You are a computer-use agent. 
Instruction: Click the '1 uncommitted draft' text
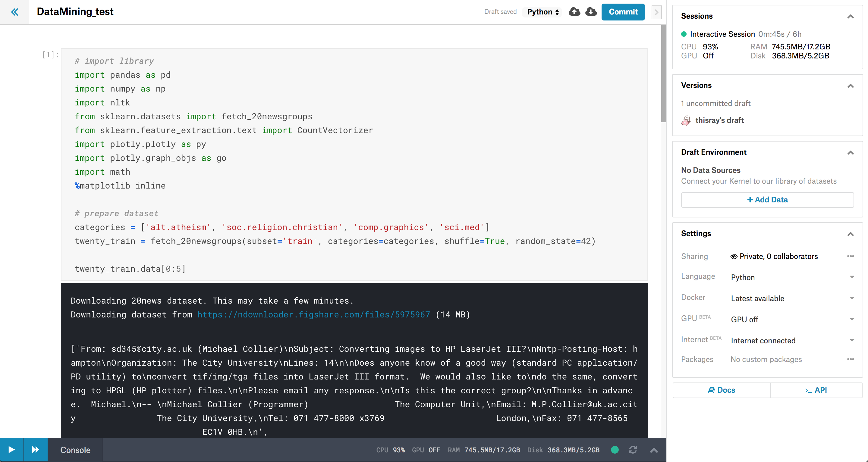coord(716,103)
